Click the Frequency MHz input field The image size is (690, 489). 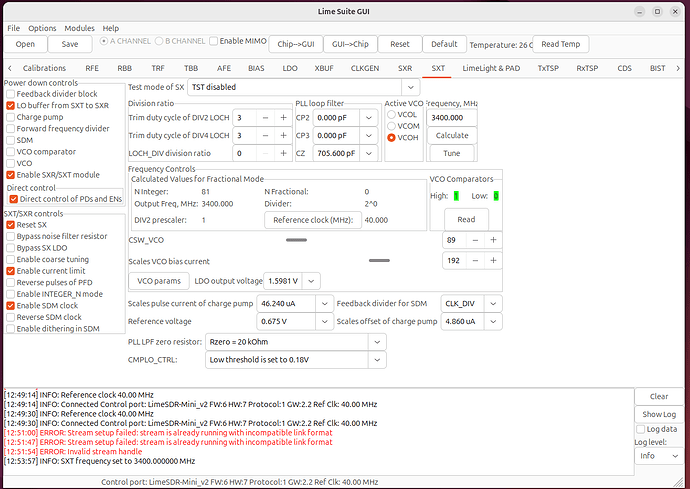[x=452, y=117]
